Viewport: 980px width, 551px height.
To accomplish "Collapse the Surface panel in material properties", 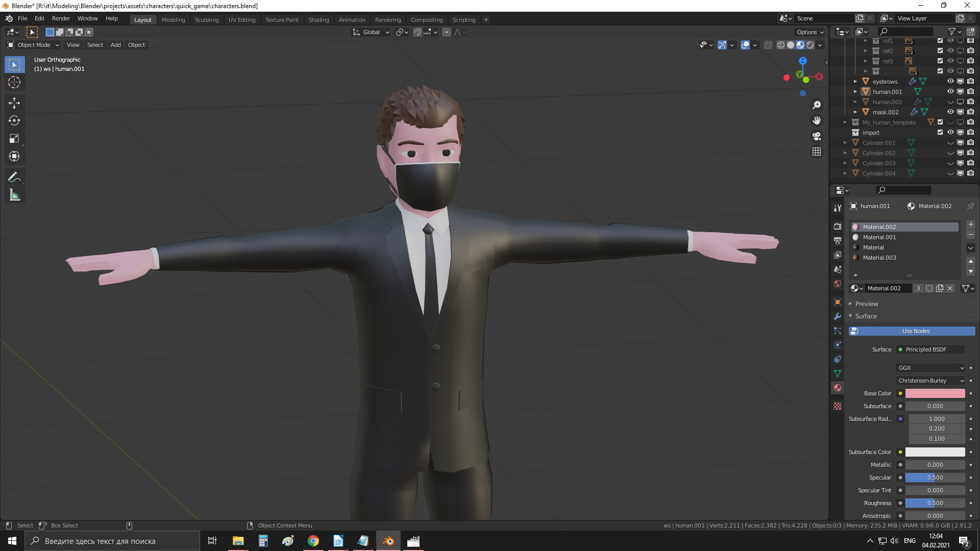I will click(x=850, y=316).
